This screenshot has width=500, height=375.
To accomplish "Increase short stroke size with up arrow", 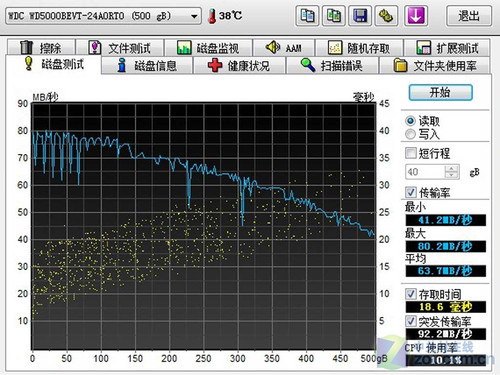I will tap(452, 169).
